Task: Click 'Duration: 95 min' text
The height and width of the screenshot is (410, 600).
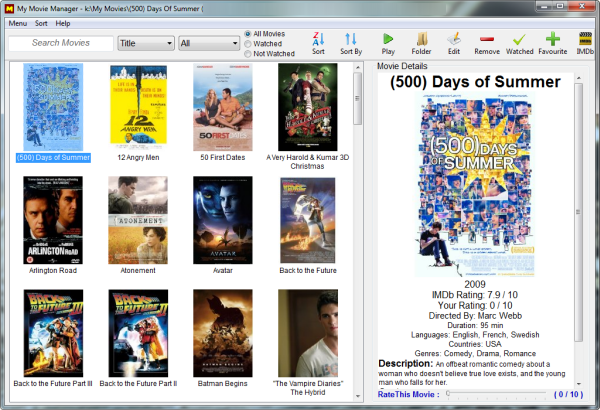Action: (x=475, y=325)
